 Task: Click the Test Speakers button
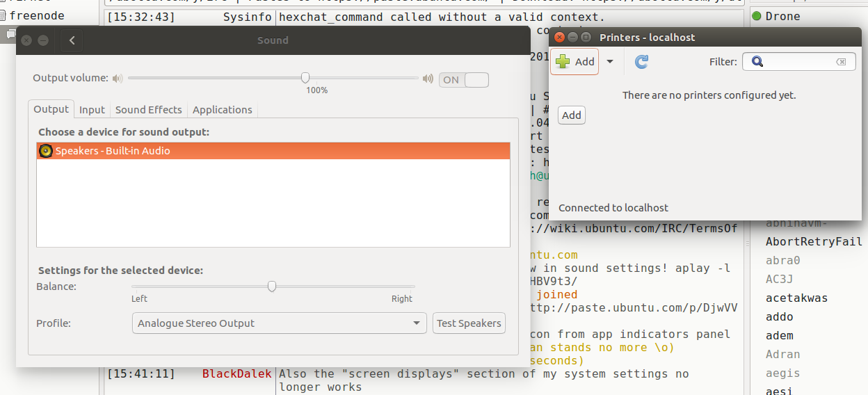[469, 323]
